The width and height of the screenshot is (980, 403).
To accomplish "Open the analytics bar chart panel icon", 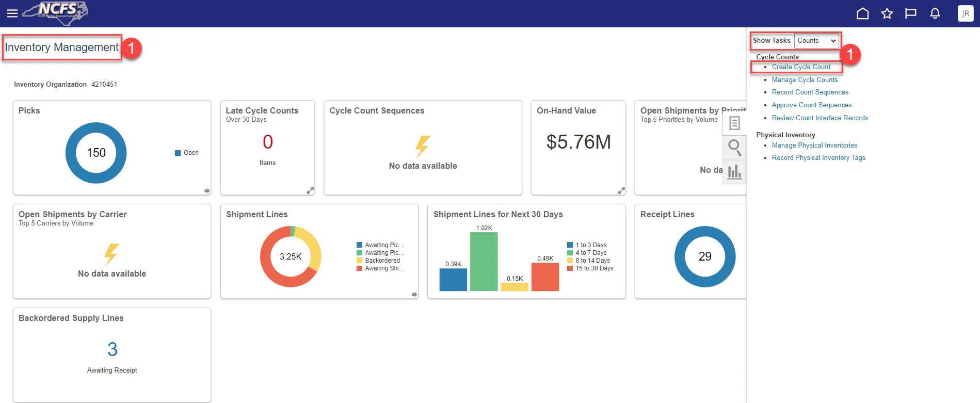I will tap(734, 171).
